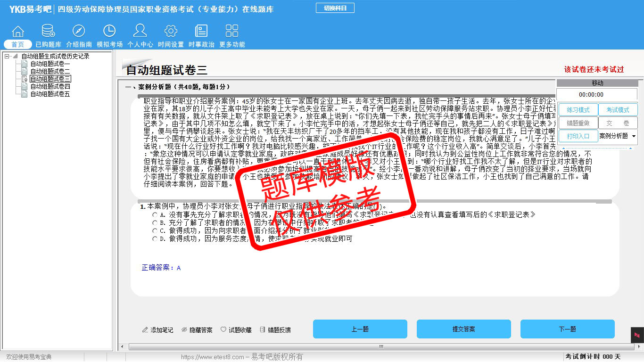Select answer option D radio button
Image resolution: width=644 pixels, height=362 pixels.
[155, 239]
